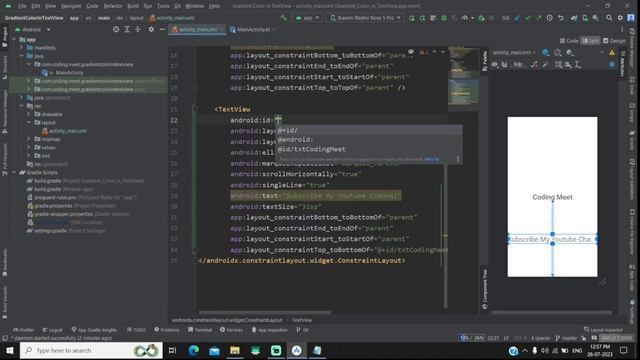Open the File menu
Screen dimensions: 640x360
pyautogui.click(x=22, y=6)
